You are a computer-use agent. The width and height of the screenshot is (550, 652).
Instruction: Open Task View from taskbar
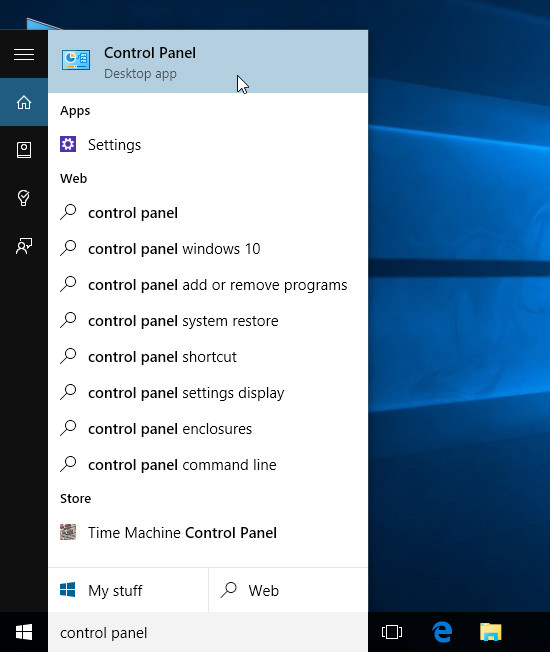pos(392,632)
